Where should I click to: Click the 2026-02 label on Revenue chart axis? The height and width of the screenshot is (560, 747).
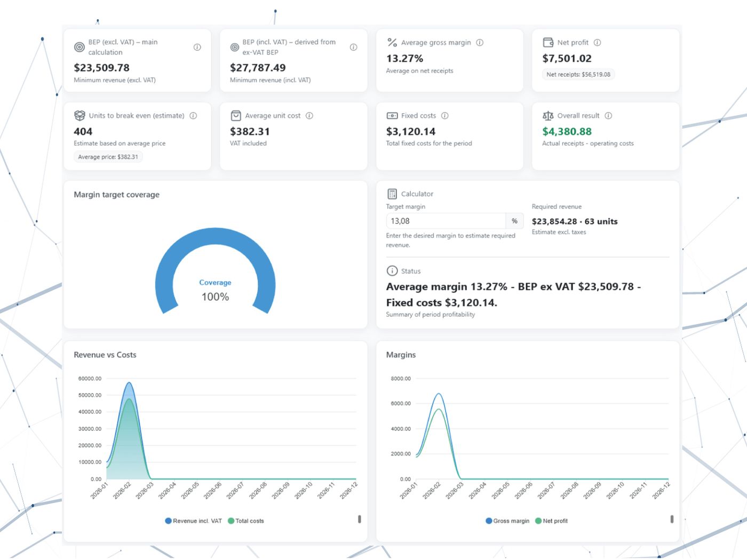[122, 490]
